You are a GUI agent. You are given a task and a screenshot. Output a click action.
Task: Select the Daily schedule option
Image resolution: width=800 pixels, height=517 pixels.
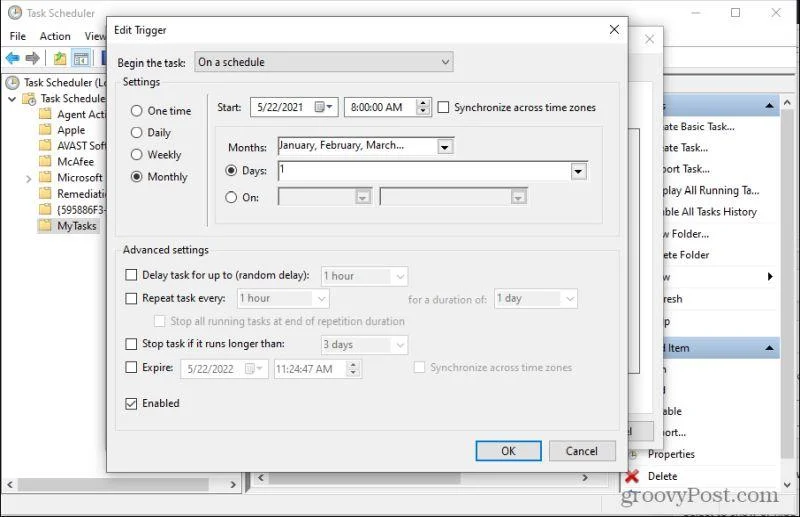point(136,133)
